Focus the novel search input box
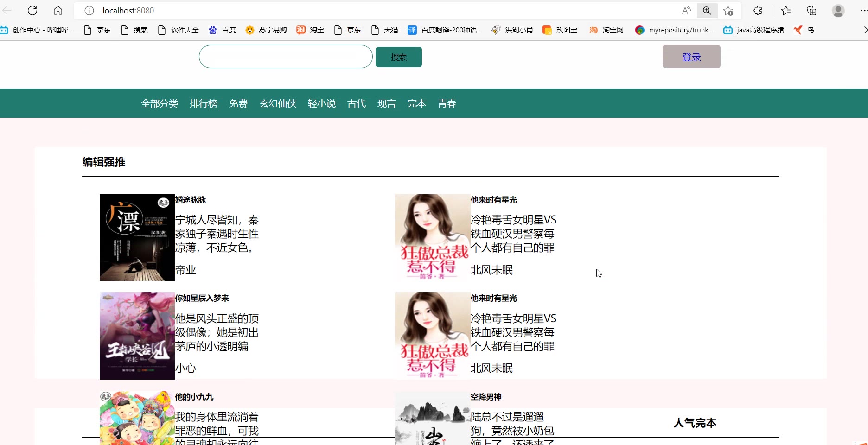 tap(286, 57)
